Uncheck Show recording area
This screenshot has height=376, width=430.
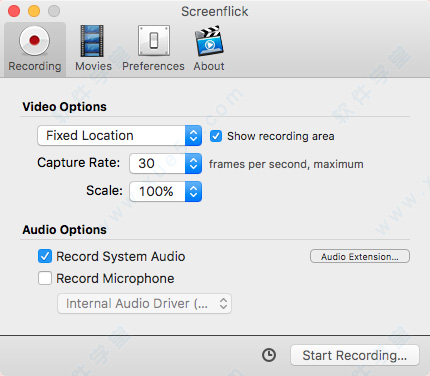coord(216,136)
